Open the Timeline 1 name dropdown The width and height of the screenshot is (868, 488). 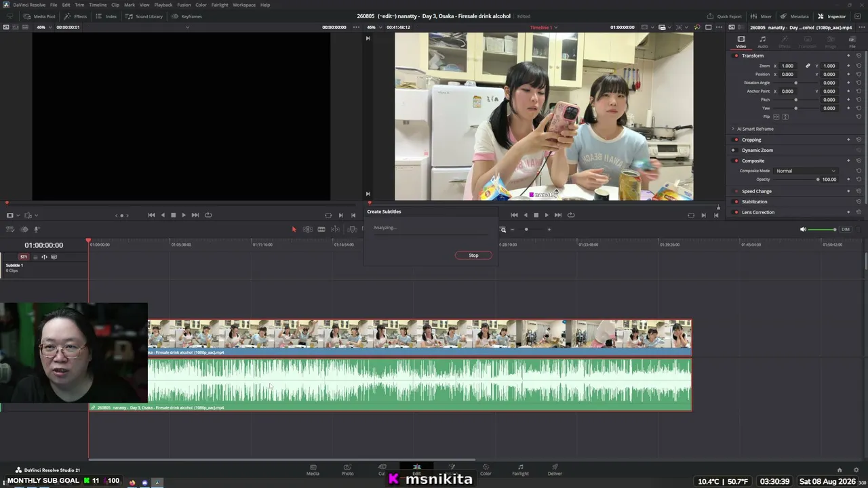point(544,27)
